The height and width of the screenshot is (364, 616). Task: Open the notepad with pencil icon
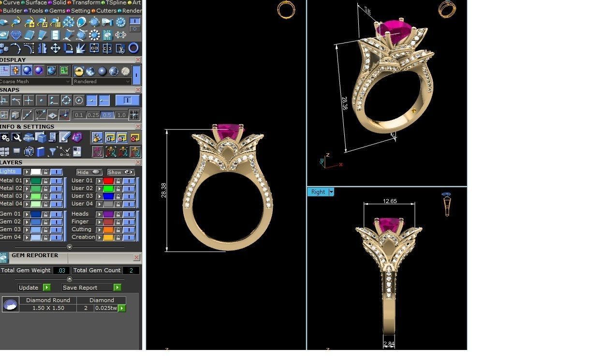coord(64,137)
